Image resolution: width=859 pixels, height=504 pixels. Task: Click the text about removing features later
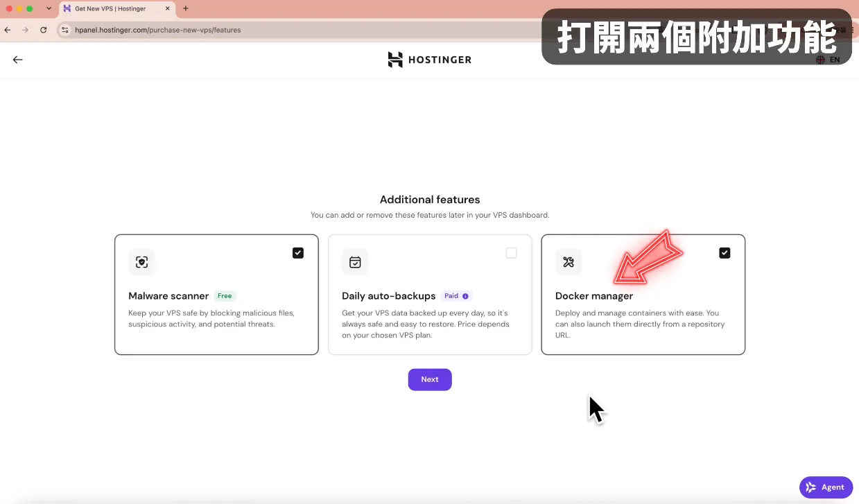click(x=430, y=215)
